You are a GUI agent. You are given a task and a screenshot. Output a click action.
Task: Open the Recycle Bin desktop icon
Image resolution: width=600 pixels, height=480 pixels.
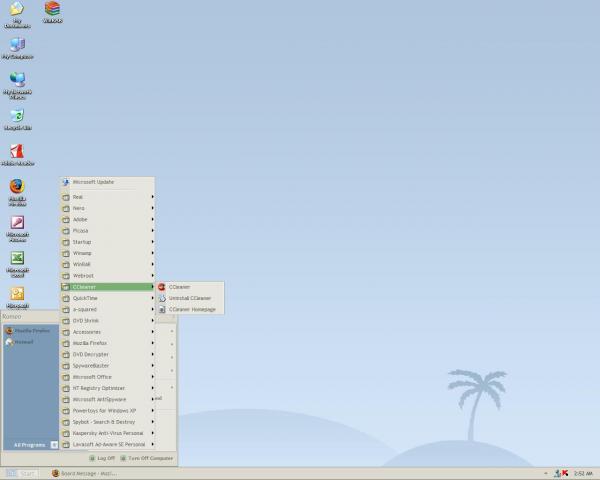tap(17, 119)
